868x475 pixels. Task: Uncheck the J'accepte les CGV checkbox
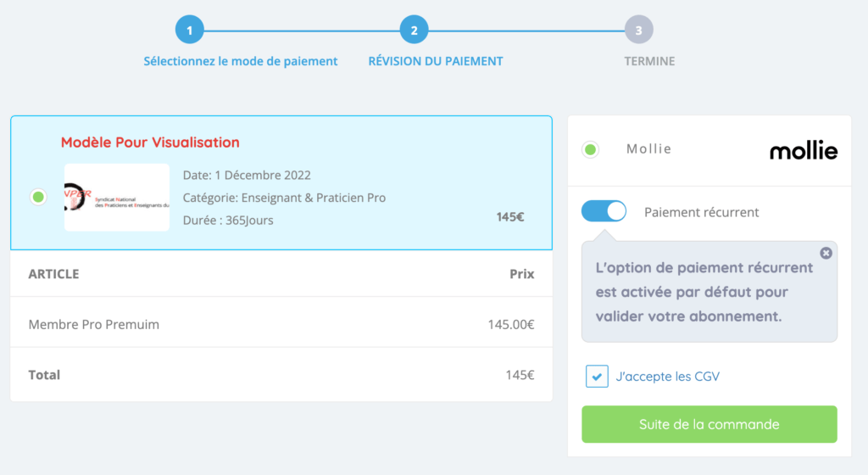pos(598,377)
